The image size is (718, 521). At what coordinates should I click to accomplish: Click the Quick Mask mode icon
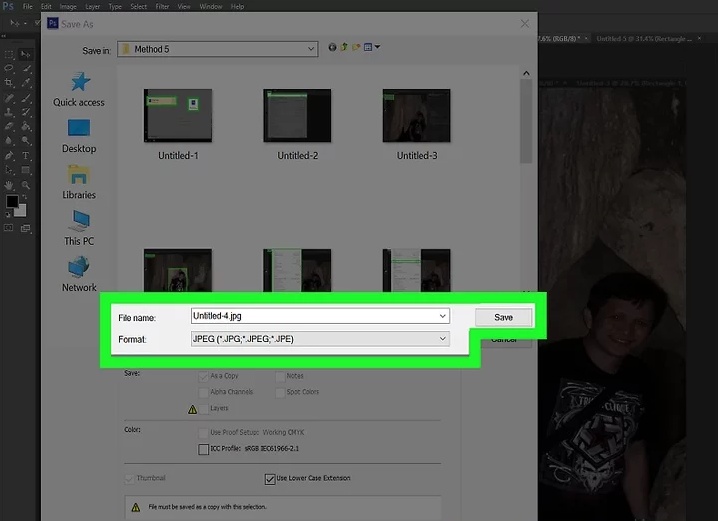pos(9,228)
